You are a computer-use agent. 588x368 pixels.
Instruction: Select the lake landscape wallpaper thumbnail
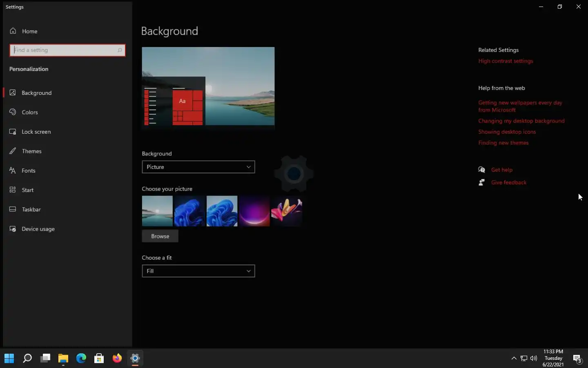pos(157,211)
